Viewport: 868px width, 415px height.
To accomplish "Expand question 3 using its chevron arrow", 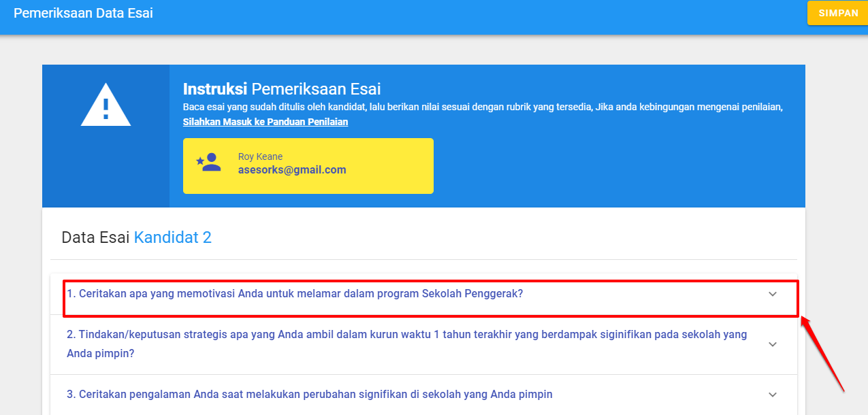I will (772, 395).
